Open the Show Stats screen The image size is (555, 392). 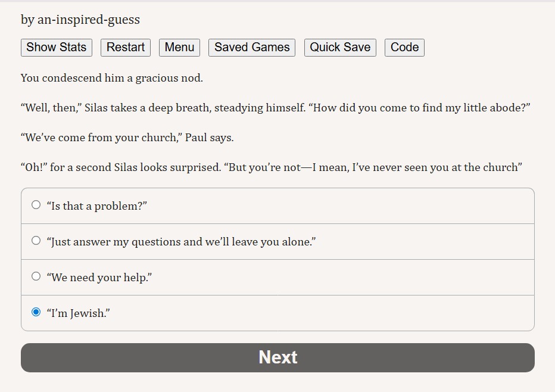pyautogui.click(x=57, y=48)
